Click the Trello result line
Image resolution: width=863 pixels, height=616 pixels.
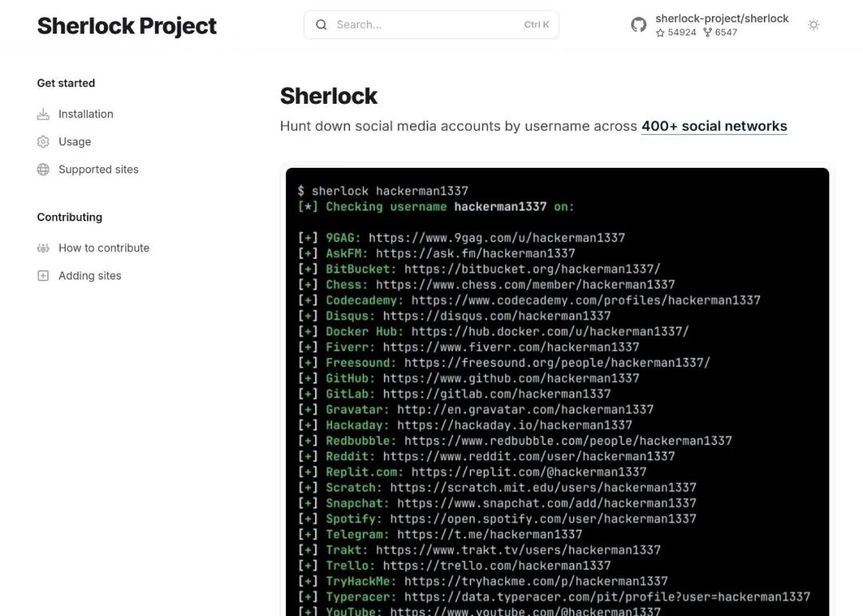[454, 566]
